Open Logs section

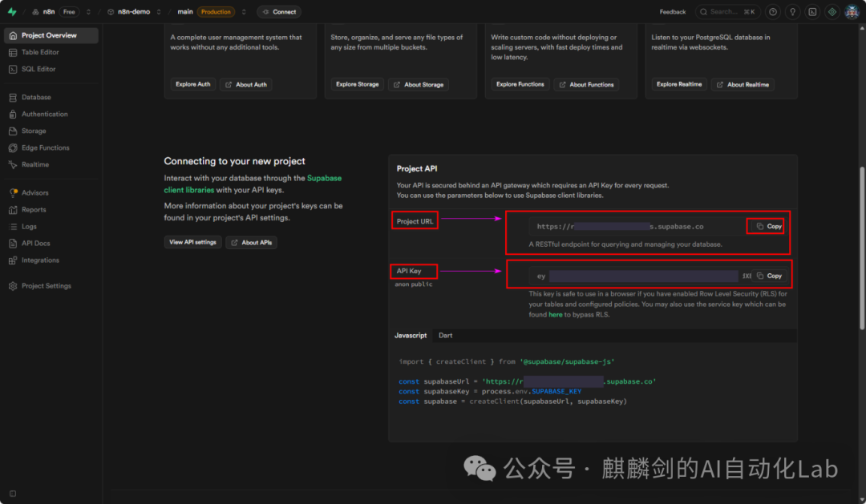click(29, 226)
